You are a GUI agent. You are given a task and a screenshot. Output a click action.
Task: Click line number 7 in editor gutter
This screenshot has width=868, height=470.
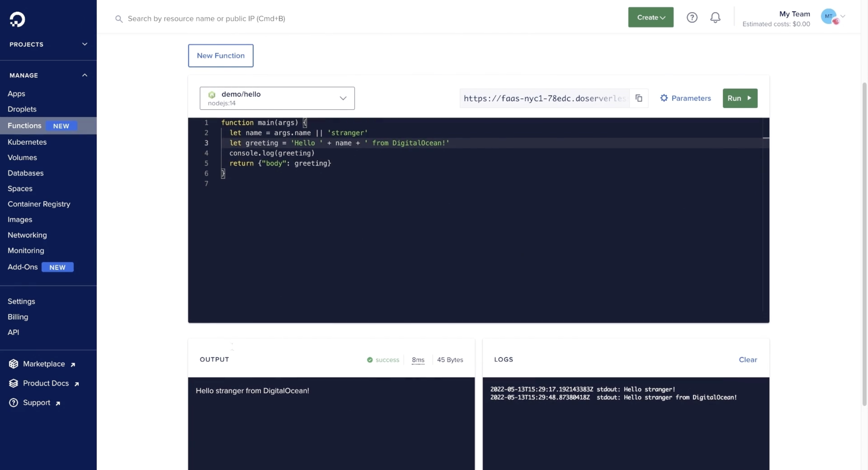[206, 184]
